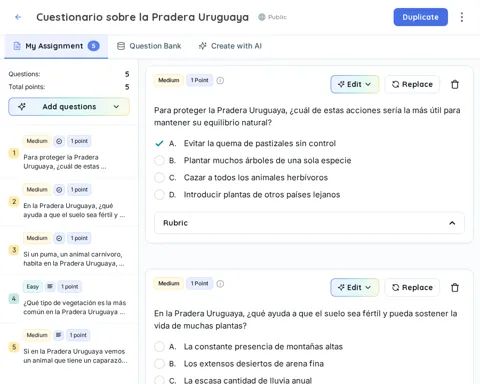Click the Public globe icon

click(x=262, y=17)
